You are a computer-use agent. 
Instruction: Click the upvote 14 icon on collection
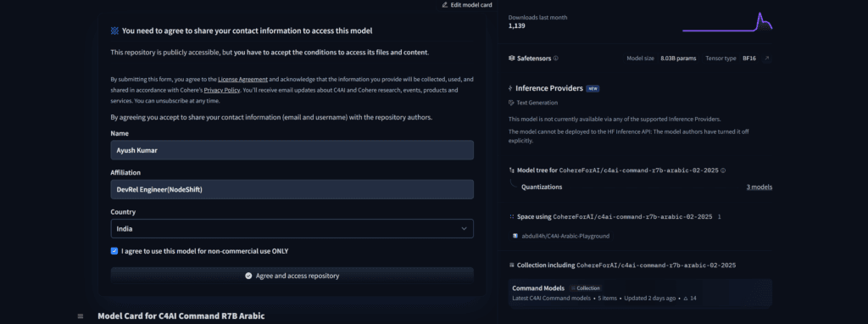click(x=686, y=299)
